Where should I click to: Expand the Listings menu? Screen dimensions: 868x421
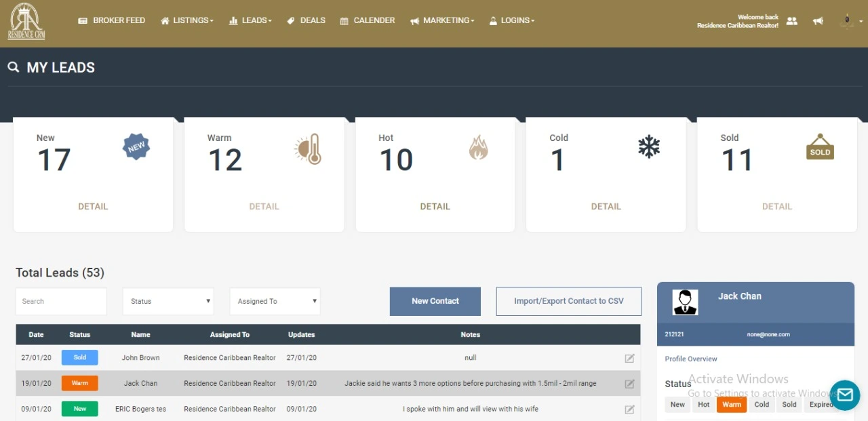point(187,21)
